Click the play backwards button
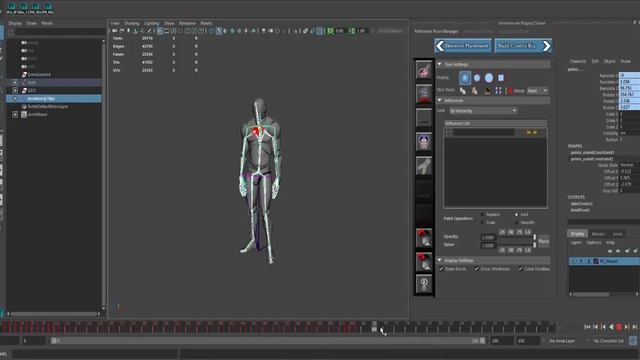Viewport: 640px width, 360px height. (x=611, y=327)
